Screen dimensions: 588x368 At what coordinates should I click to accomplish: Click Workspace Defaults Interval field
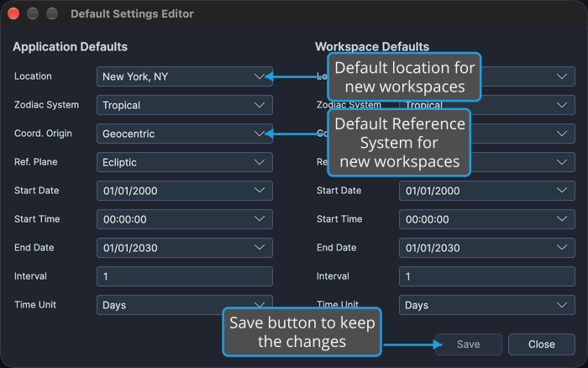tap(486, 276)
